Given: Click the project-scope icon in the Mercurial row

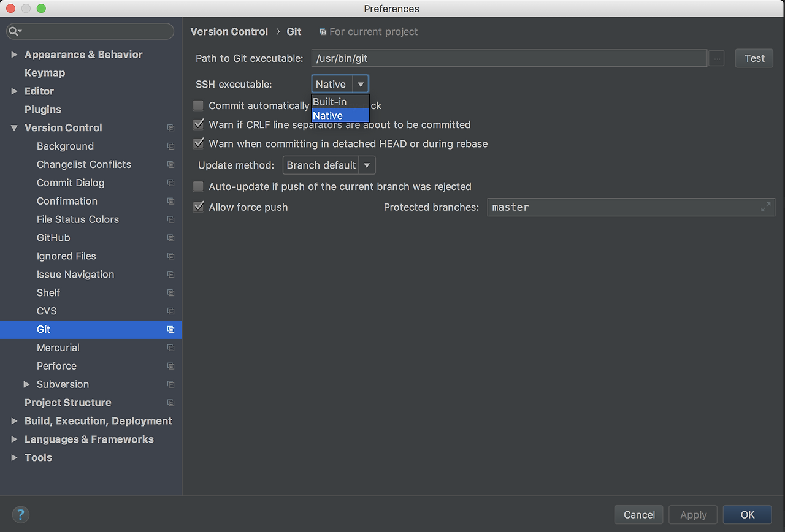Looking at the screenshot, I should pos(170,348).
